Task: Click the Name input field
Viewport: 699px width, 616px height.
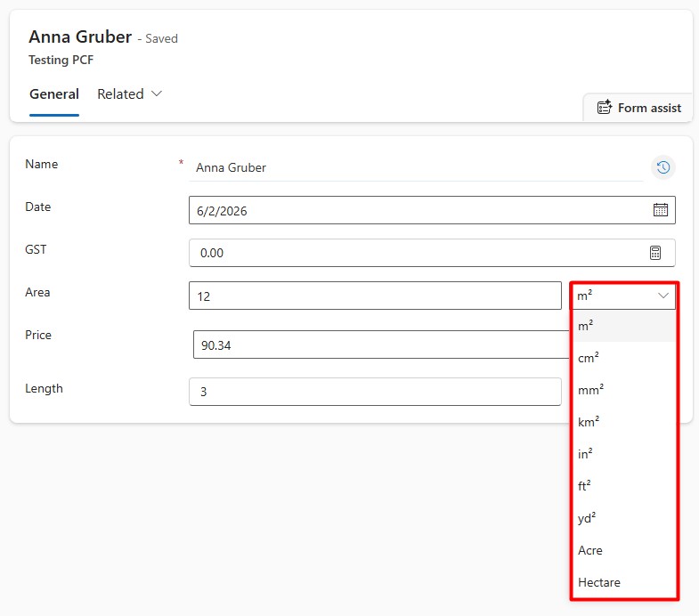Action: pyautogui.click(x=416, y=167)
